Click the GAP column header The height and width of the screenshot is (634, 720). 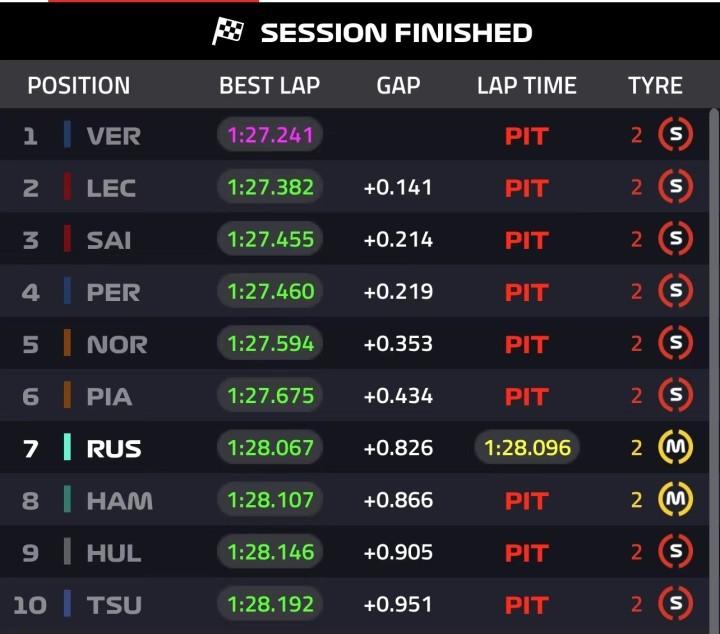pyautogui.click(x=398, y=86)
